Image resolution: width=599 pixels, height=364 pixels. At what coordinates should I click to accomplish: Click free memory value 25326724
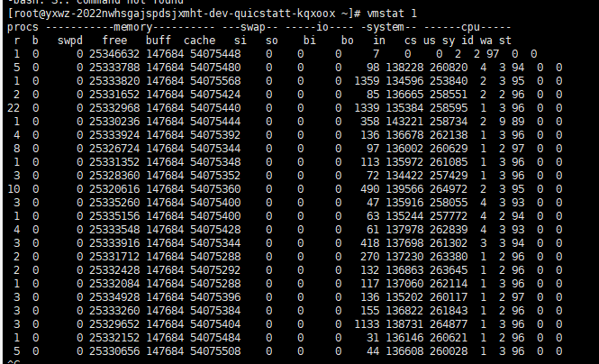pos(114,149)
